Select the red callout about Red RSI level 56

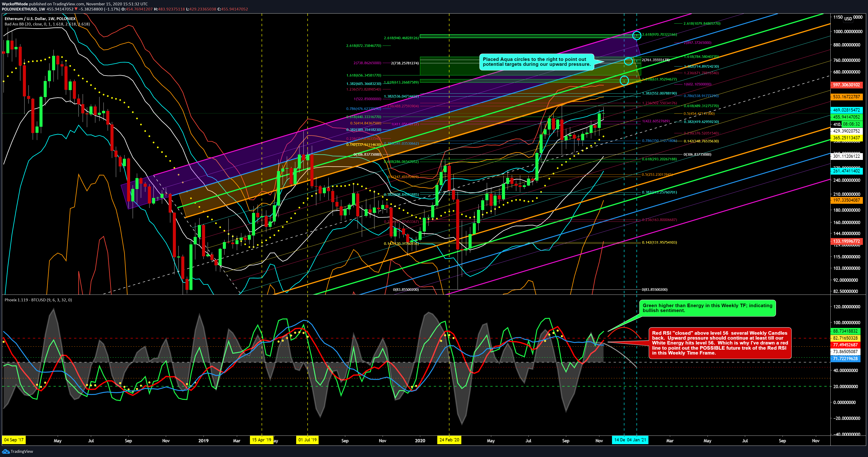coord(720,343)
